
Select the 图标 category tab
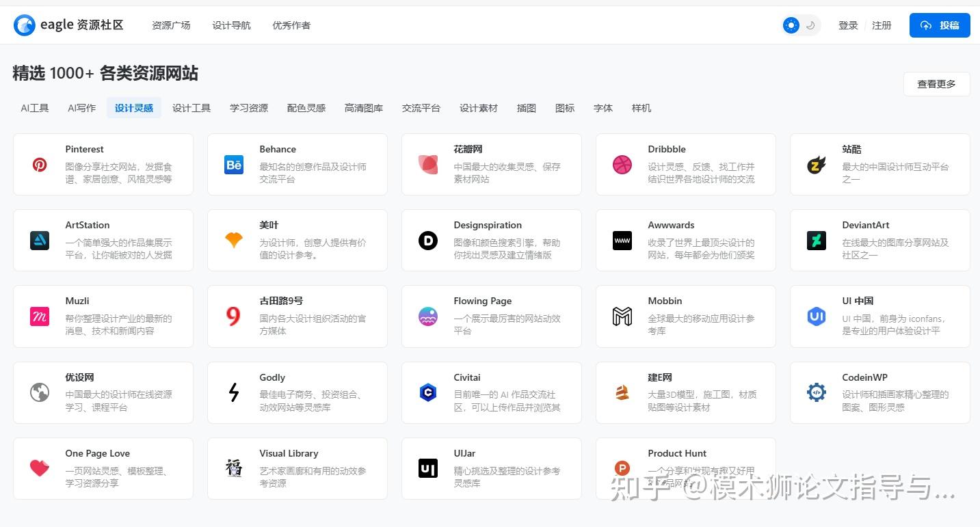565,108
